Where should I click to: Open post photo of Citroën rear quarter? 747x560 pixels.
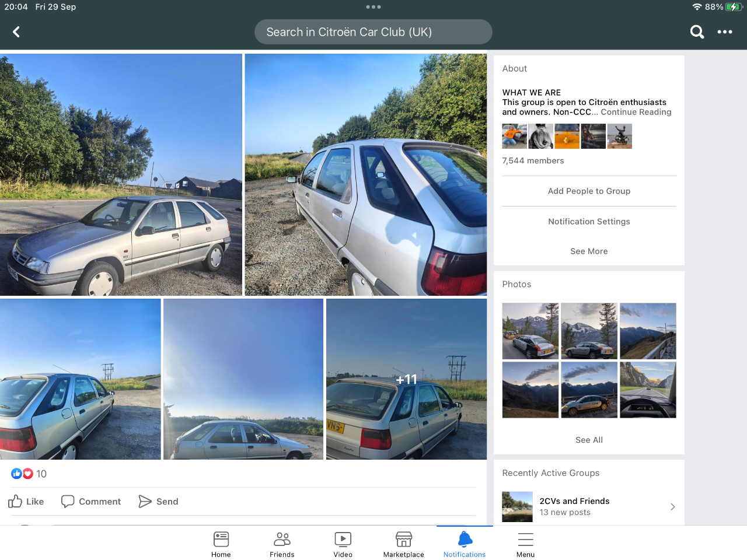[366, 174]
